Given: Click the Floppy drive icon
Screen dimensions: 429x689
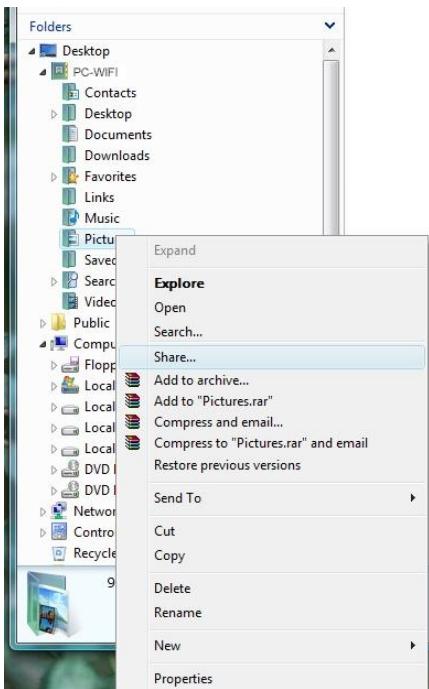Looking at the screenshot, I should tap(70, 365).
